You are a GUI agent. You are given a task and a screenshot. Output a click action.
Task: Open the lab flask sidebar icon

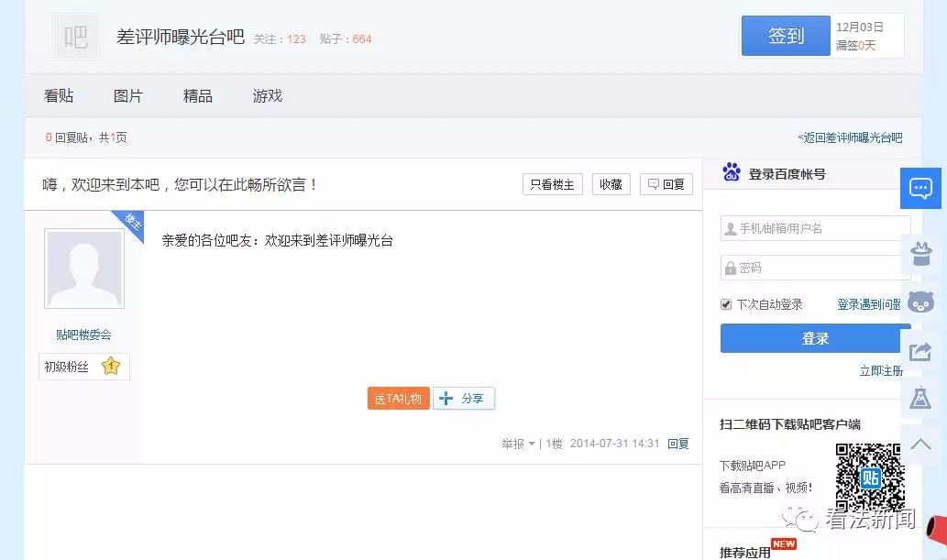[920, 398]
